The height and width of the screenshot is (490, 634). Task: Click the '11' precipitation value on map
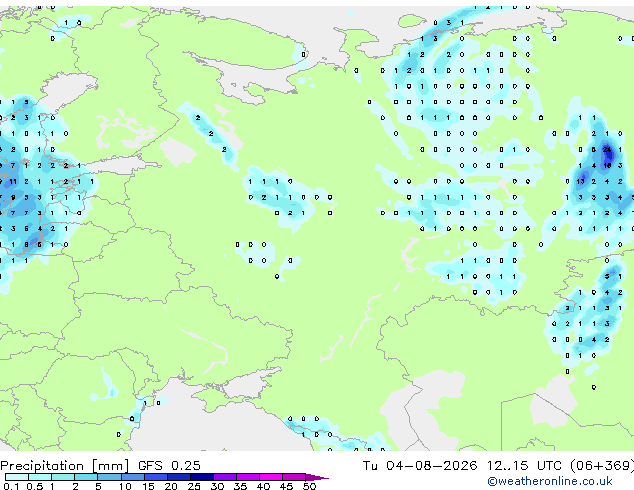tap(13, 182)
